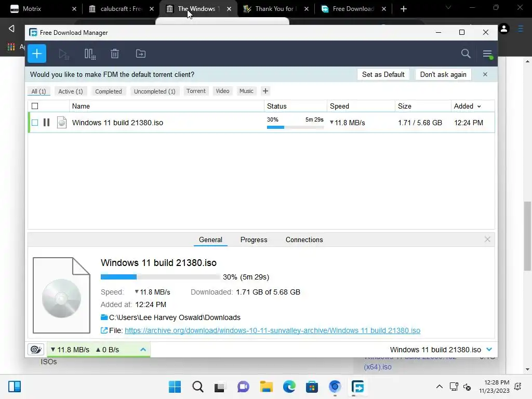Open the Windows Start menu in taskbar

tap(175, 387)
